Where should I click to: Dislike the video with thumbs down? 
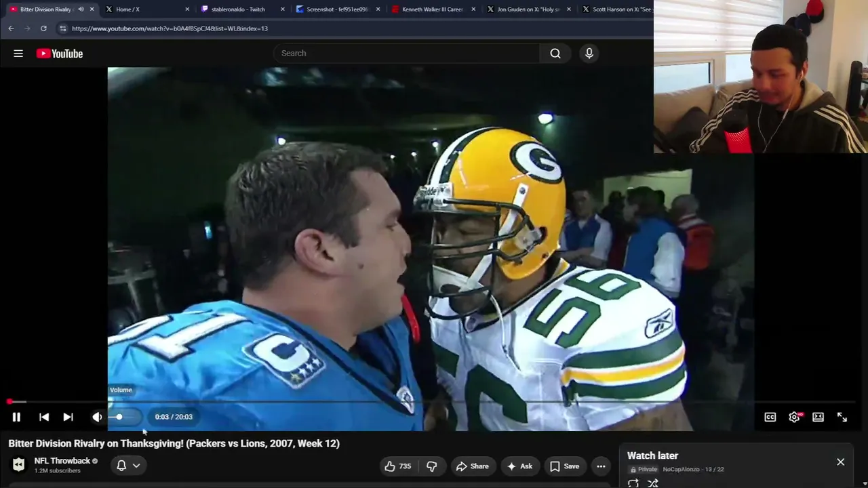click(x=431, y=466)
